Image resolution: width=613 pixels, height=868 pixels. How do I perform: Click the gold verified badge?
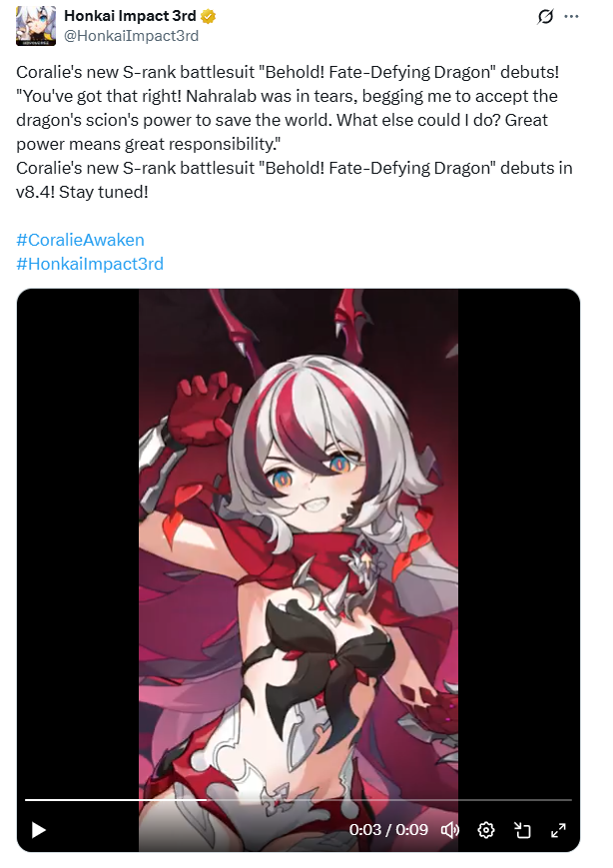point(209,17)
